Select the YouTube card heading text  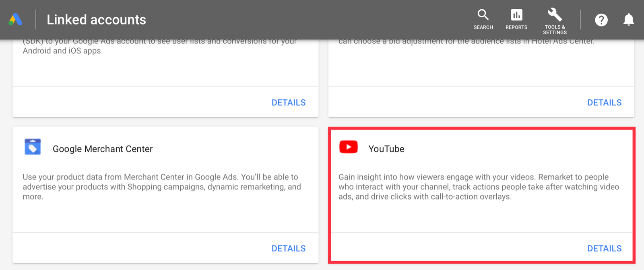click(x=386, y=149)
